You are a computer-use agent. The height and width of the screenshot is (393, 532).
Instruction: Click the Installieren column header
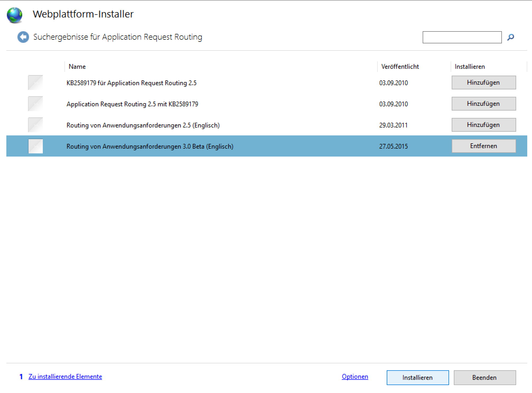(470, 67)
